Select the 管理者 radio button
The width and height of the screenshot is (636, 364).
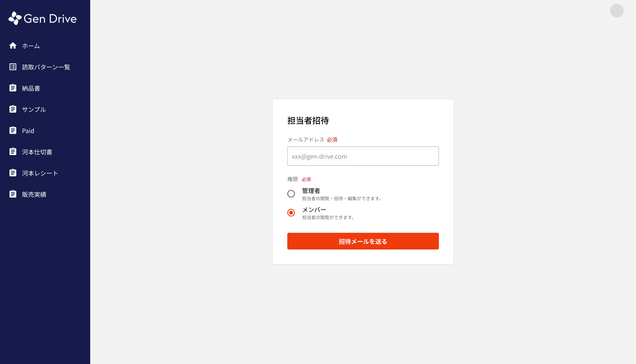[291, 194]
